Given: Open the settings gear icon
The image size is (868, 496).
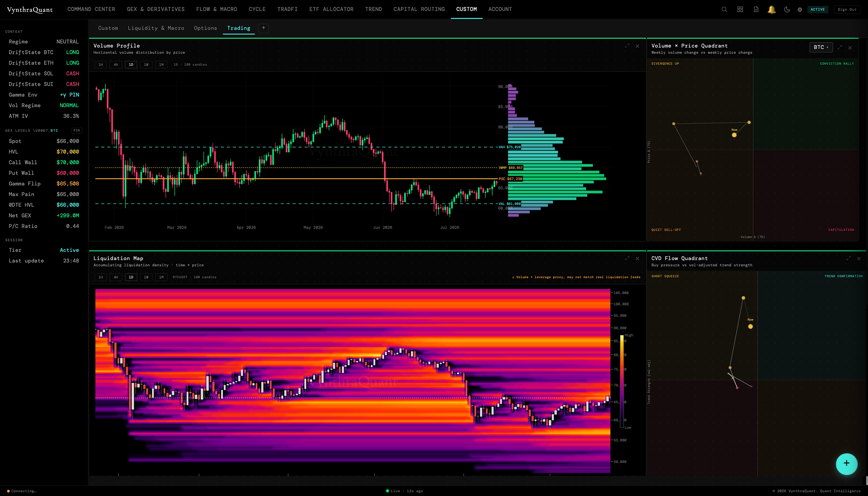Looking at the screenshot, I should click(x=800, y=10).
